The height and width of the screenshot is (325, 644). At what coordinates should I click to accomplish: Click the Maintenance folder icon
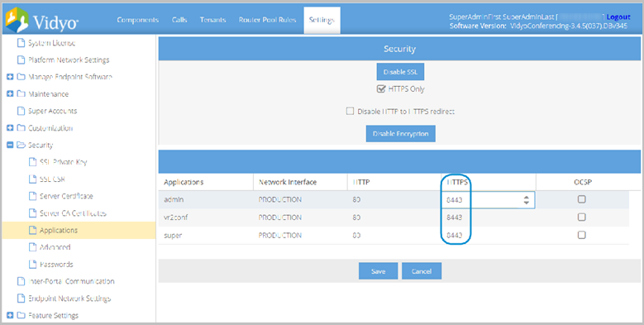(x=21, y=94)
